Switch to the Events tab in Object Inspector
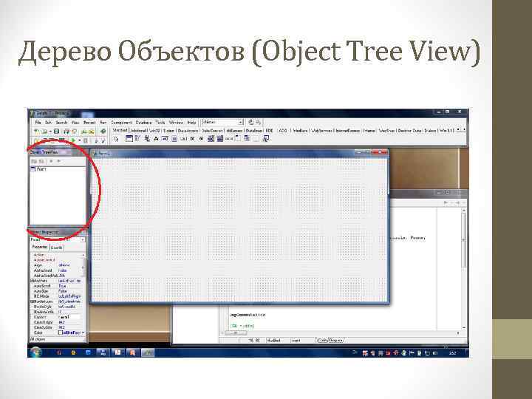 point(57,248)
